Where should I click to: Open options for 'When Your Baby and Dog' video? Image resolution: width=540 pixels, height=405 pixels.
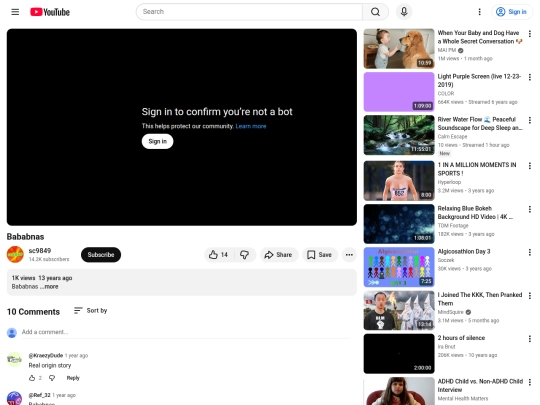(530, 34)
